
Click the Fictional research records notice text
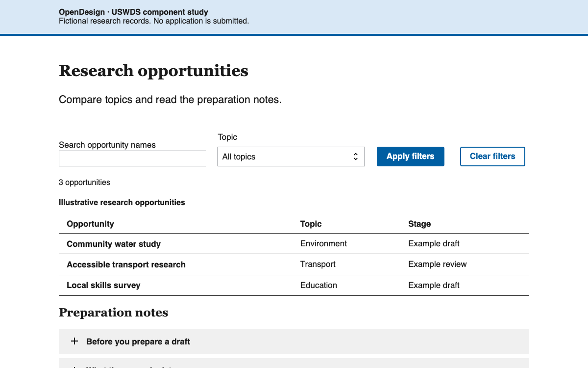tap(154, 21)
